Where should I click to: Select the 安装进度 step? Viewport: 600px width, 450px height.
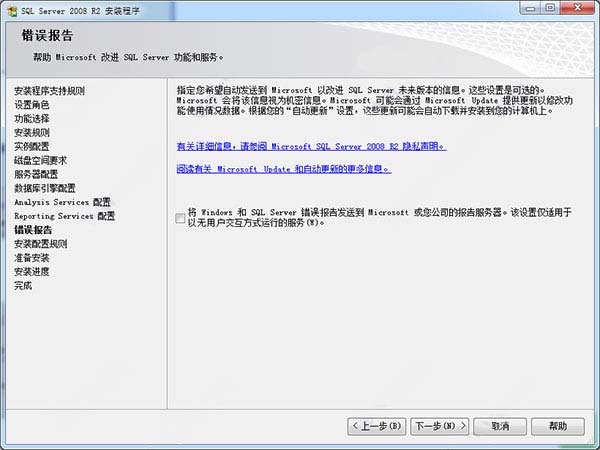32,272
